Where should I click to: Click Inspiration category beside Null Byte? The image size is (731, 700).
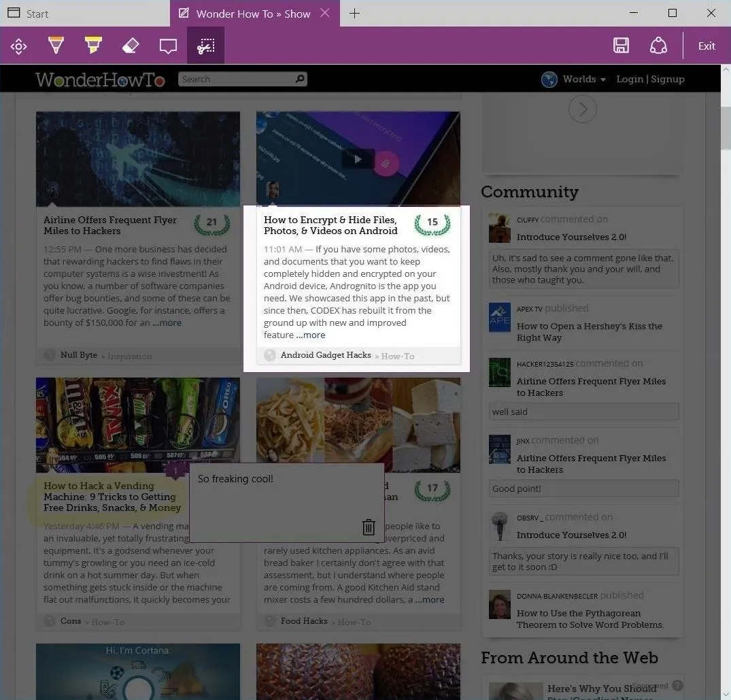130,356
